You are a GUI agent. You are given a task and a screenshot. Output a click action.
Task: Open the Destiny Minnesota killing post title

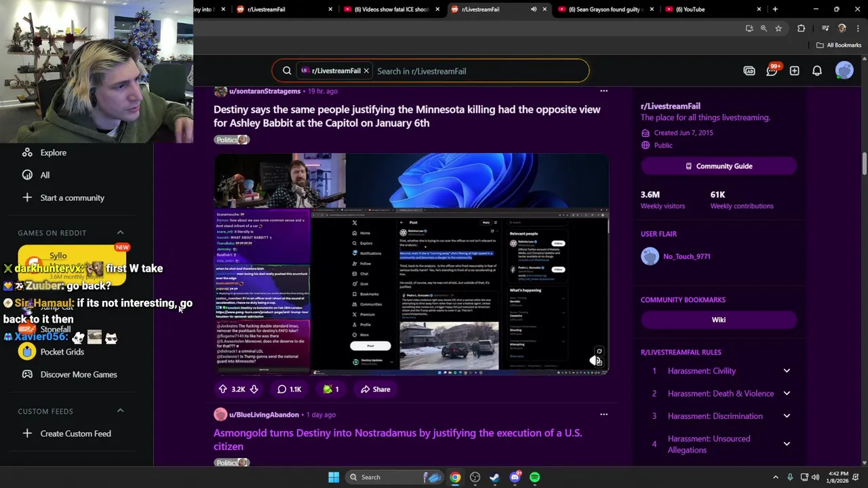(407, 116)
